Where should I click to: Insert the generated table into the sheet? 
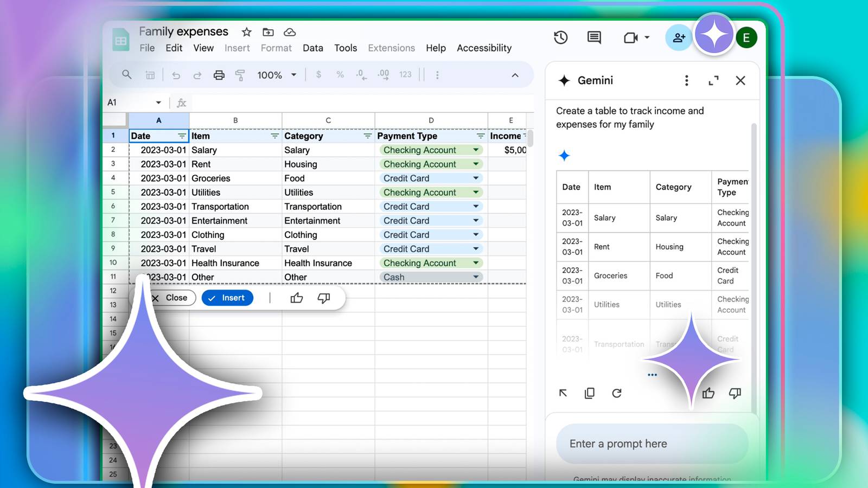[227, 298]
